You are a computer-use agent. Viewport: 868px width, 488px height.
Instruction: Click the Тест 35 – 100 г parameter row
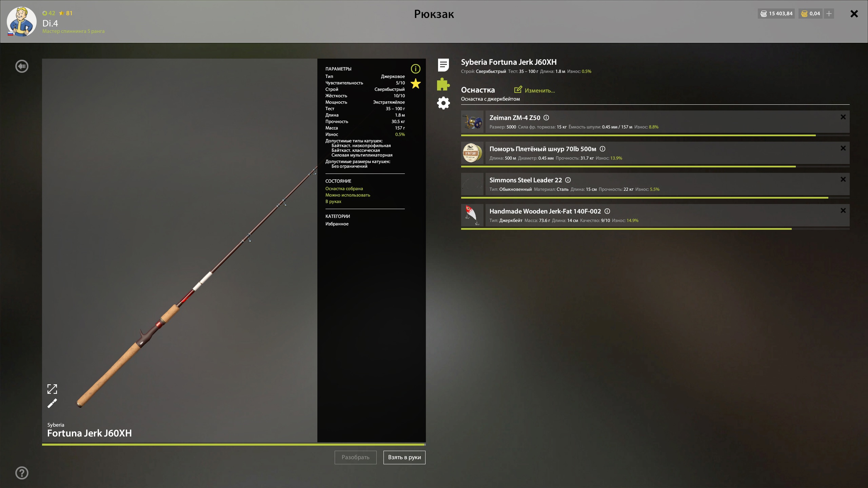(365, 108)
